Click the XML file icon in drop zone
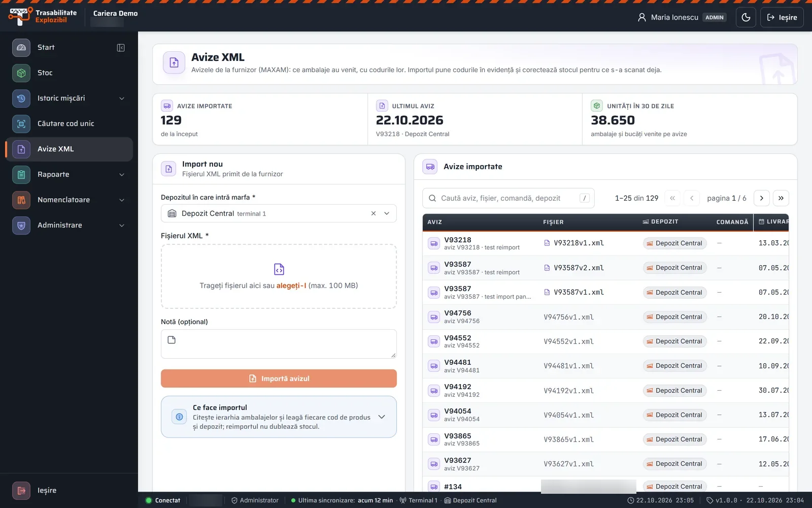This screenshot has width=812, height=508. (279, 269)
